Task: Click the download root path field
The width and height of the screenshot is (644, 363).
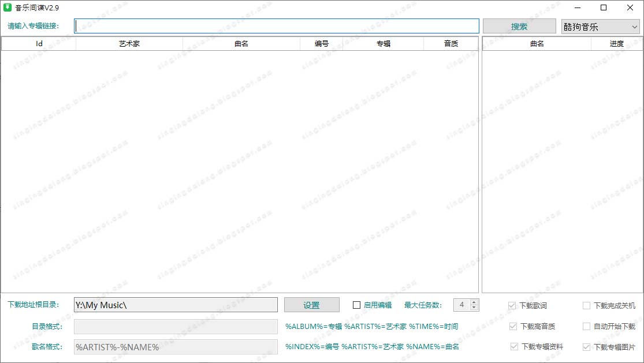Action: coord(176,305)
